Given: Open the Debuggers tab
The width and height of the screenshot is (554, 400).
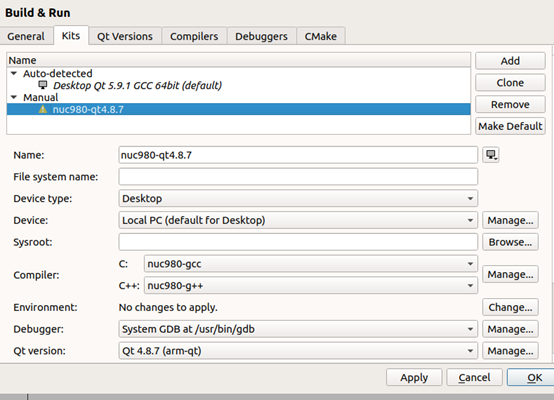Looking at the screenshot, I should pyautogui.click(x=261, y=36).
